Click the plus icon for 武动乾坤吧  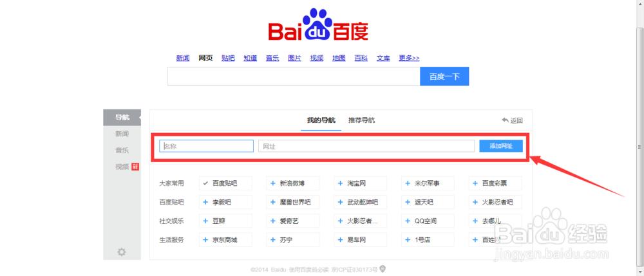pyautogui.click(x=340, y=202)
